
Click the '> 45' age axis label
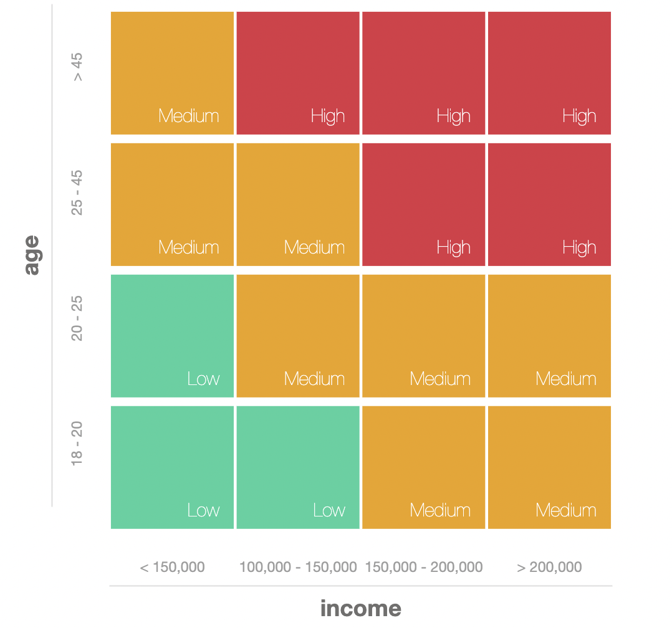pos(77,67)
